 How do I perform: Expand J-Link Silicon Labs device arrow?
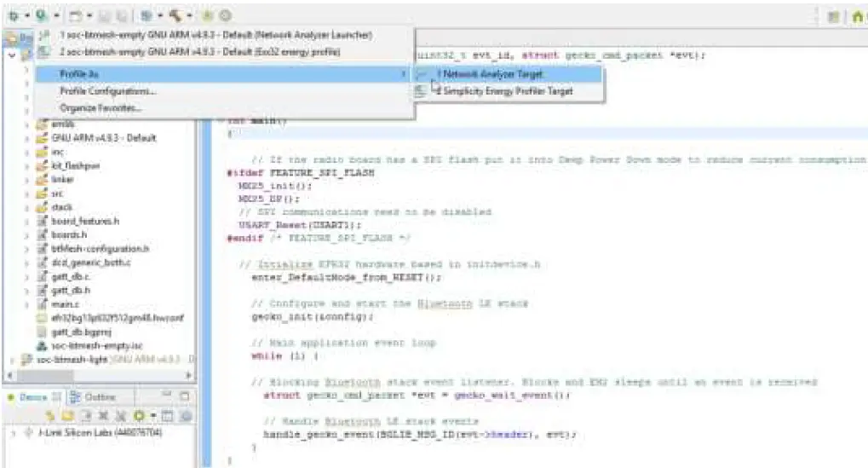[14, 432]
